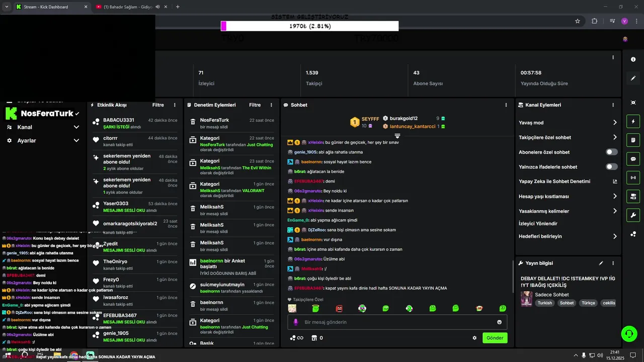Open Kanal Eylemleri panel three-dot menu

613,105
